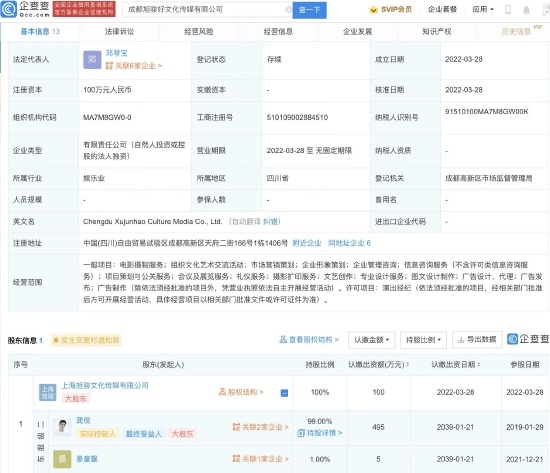This screenshot has height=473, width=550.
Task: Click the 纠错 link next to English name
Action: pyautogui.click(x=270, y=221)
